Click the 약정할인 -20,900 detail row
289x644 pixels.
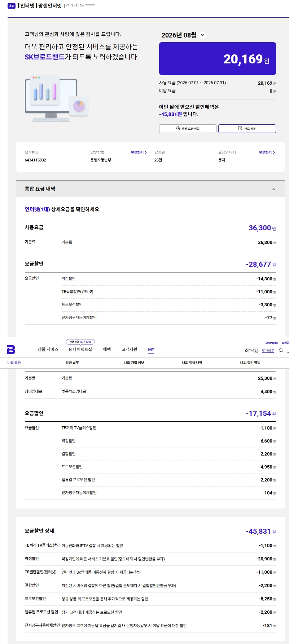tap(150, 559)
